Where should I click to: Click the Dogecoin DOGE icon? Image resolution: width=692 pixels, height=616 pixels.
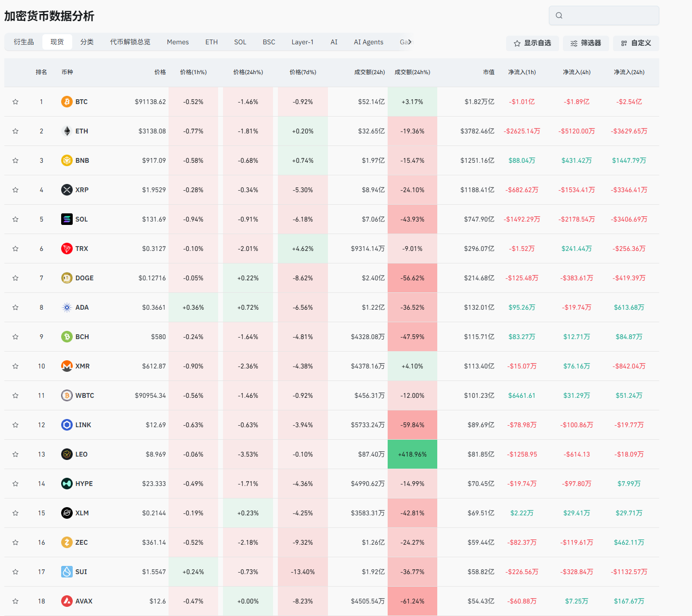[66, 278]
